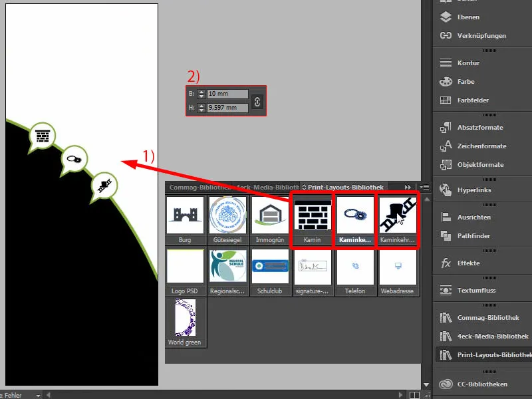This screenshot has width=532, height=399.
Task: Open the Farbfelder swatches panel icon
Action: [446, 100]
